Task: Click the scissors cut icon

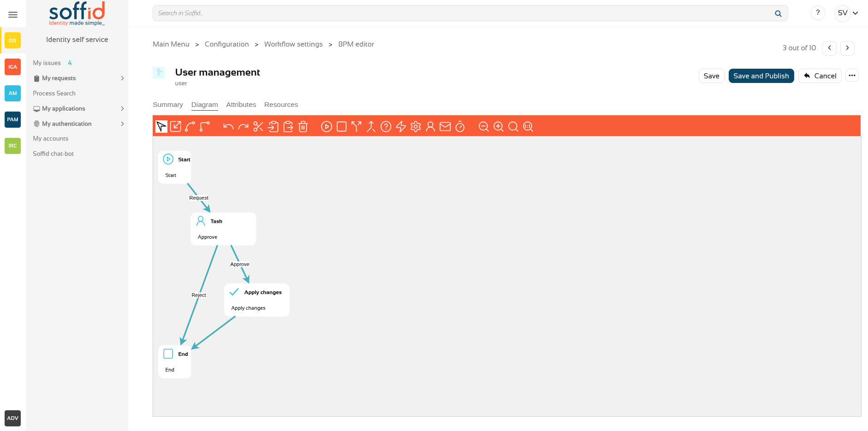Action: [x=258, y=126]
